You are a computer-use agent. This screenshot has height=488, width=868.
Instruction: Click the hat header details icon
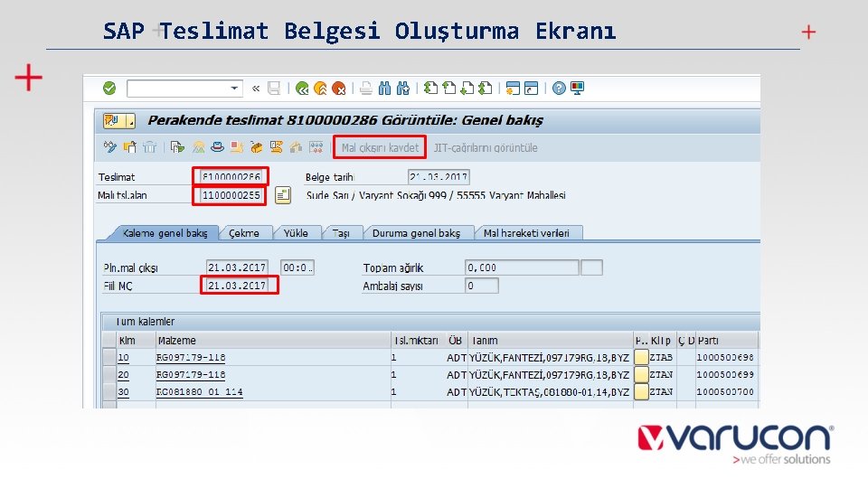pos(218,147)
